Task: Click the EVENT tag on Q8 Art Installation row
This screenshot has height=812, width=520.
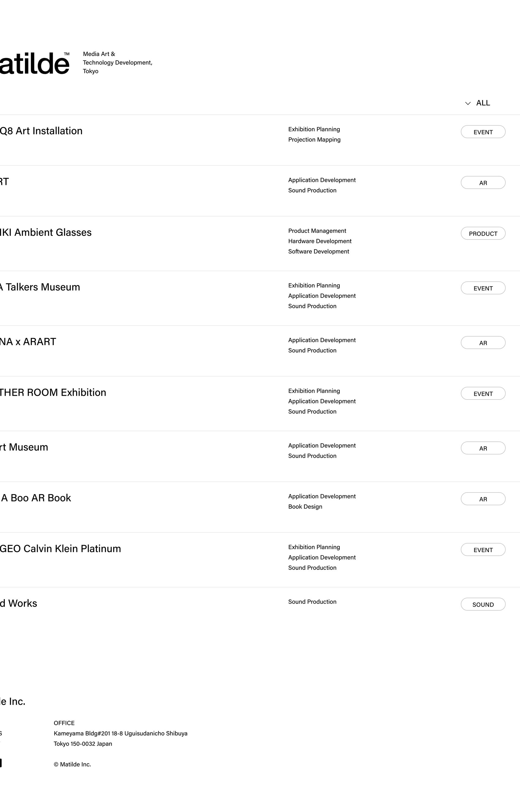Action: point(483,132)
